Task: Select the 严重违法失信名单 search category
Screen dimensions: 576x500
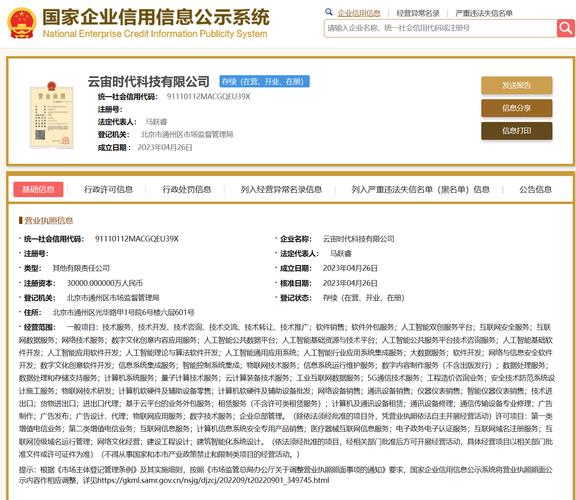Action: [x=484, y=13]
